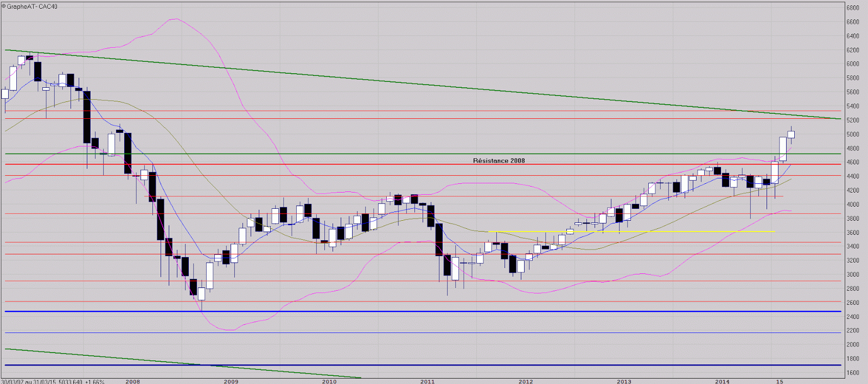The image size is (868, 384).
Task: Click the 2009 year label on time axis
Action: coord(231,381)
